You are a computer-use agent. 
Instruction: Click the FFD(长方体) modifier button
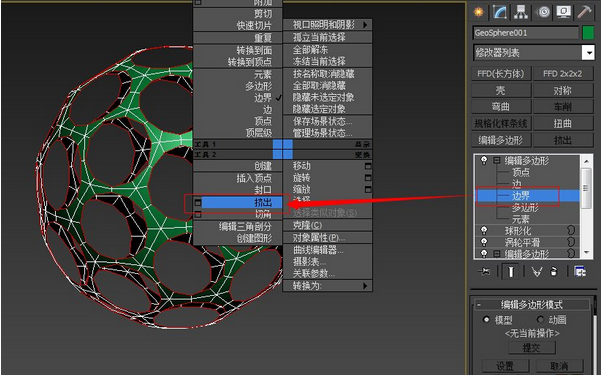501,74
